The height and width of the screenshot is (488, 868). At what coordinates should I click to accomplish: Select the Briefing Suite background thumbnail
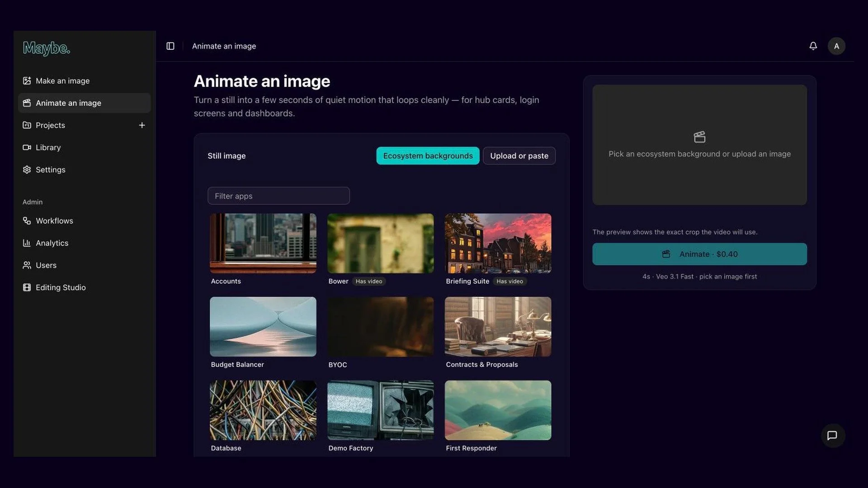point(498,243)
